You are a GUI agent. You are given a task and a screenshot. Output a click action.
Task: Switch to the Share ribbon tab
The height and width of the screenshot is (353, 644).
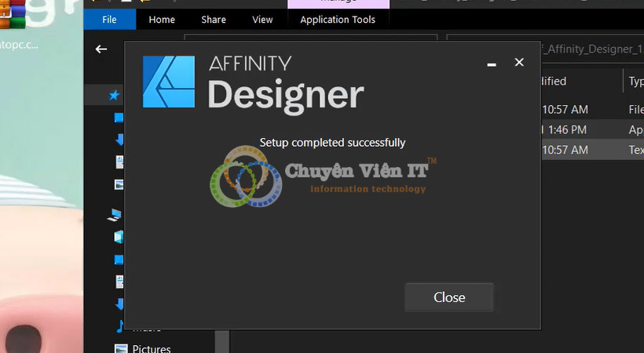213,20
